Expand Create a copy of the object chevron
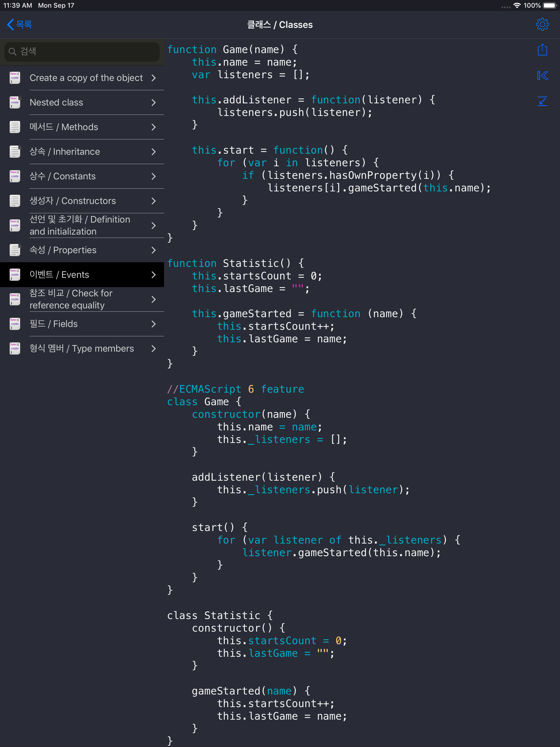The image size is (560, 747). click(x=154, y=78)
